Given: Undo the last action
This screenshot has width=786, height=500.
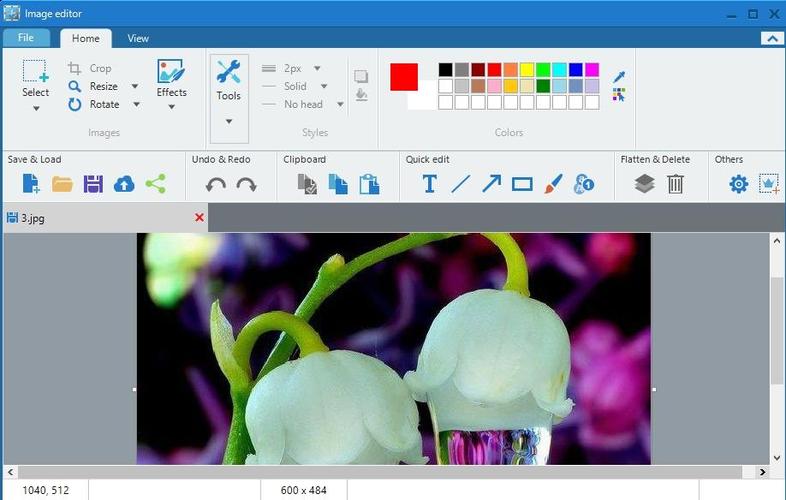Looking at the screenshot, I should click(x=216, y=185).
